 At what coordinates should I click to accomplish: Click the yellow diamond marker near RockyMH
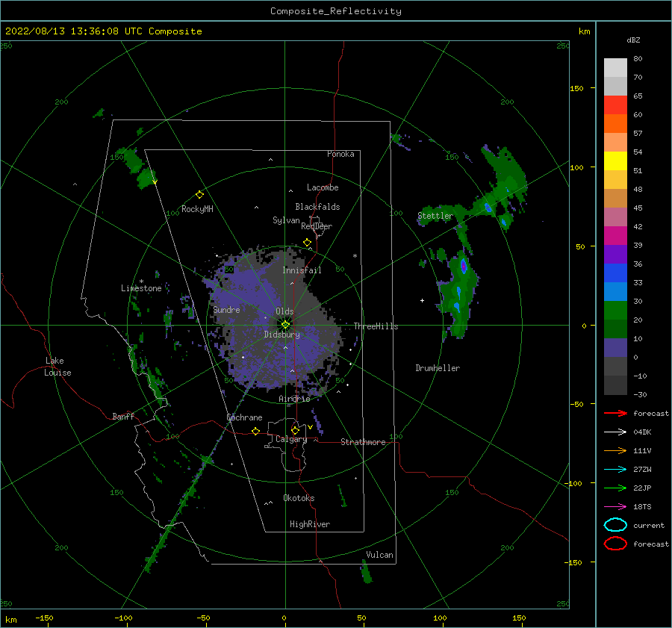pos(199,195)
